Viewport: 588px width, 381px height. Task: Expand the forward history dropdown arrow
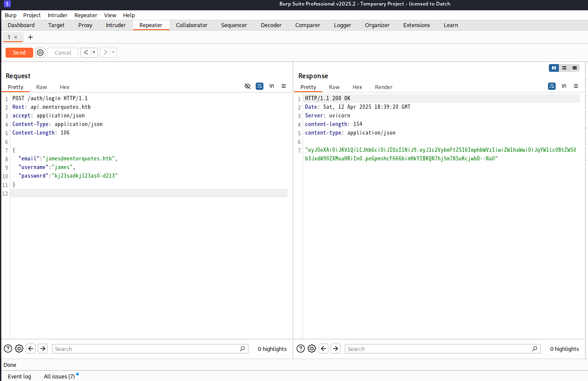[x=114, y=52]
